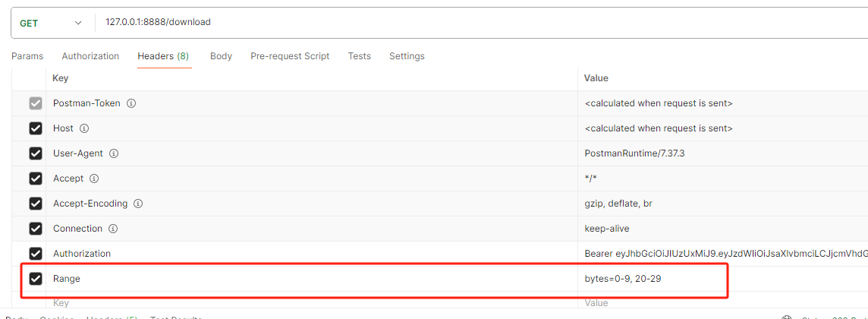Select the gzip, deflate, br value
The height and width of the screenshot is (319, 868).
[x=618, y=204]
